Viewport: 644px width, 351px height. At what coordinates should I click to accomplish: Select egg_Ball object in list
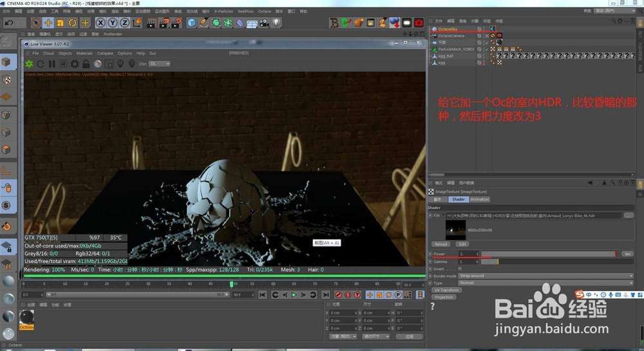tap(446, 56)
